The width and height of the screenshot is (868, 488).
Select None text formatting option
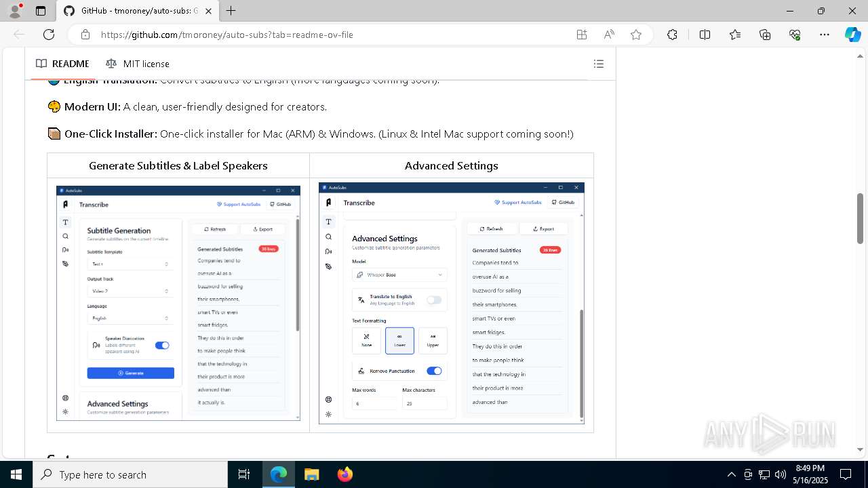(x=367, y=341)
